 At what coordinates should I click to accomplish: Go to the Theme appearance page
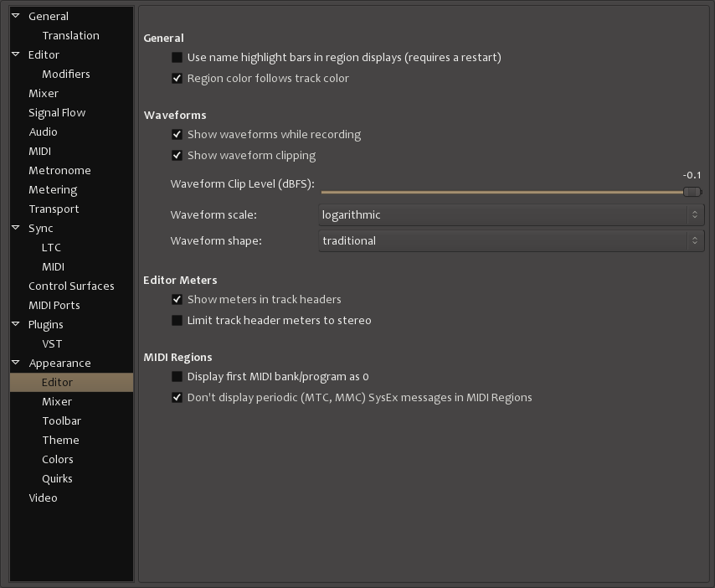[x=60, y=440]
